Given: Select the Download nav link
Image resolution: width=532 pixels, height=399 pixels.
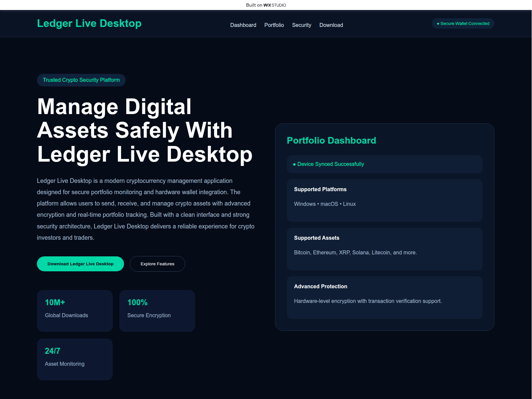Looking at the screenshot, I should [x=331, y=25].
